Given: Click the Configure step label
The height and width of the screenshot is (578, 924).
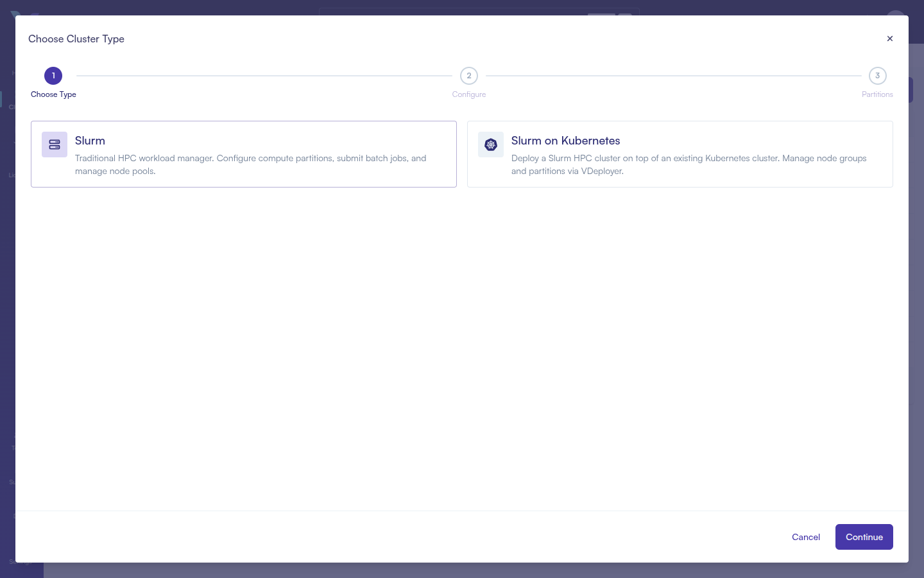Looking at the screenshot, I should 469,94.
